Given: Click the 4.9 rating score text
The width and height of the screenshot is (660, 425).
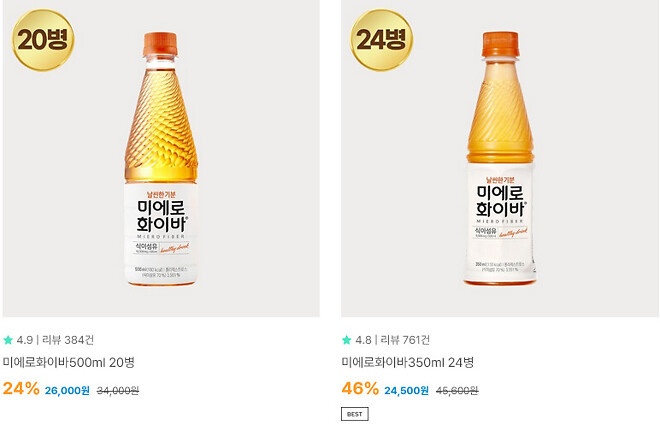Looking at the screenshot, I should (25, 340).
